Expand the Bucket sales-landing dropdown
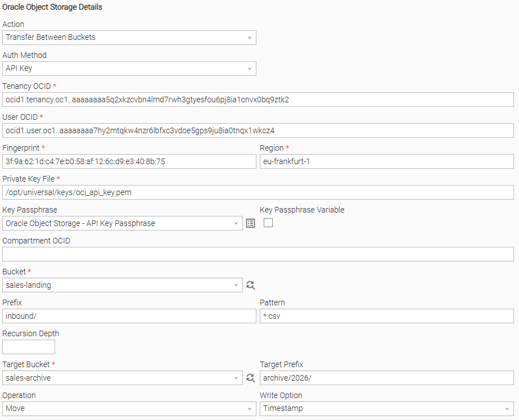The height and width of the screenshot is (420, 519). pos(123,285)
